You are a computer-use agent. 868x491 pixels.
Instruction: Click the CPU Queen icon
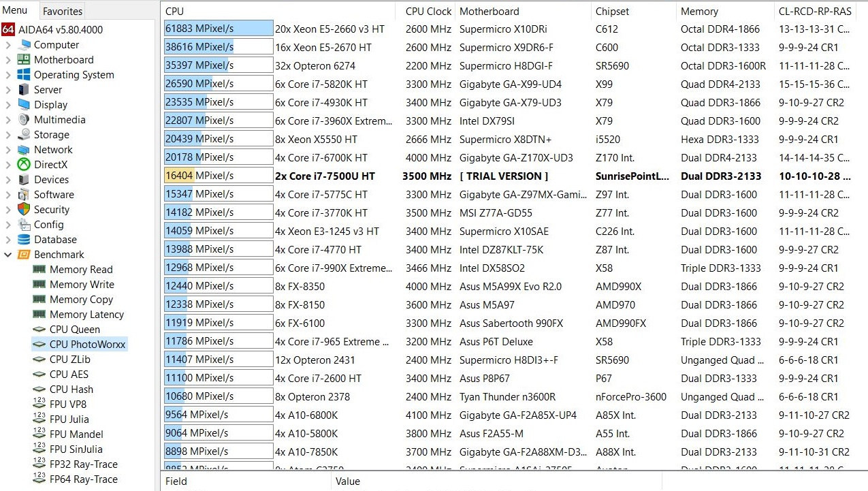click(39, 330)
